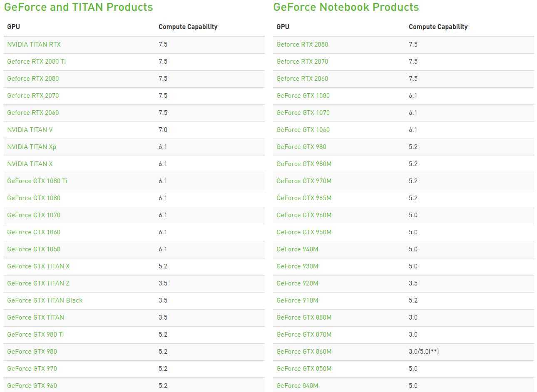Select the 5.0 value for GeForce 840M

click(x=413, y=386)
